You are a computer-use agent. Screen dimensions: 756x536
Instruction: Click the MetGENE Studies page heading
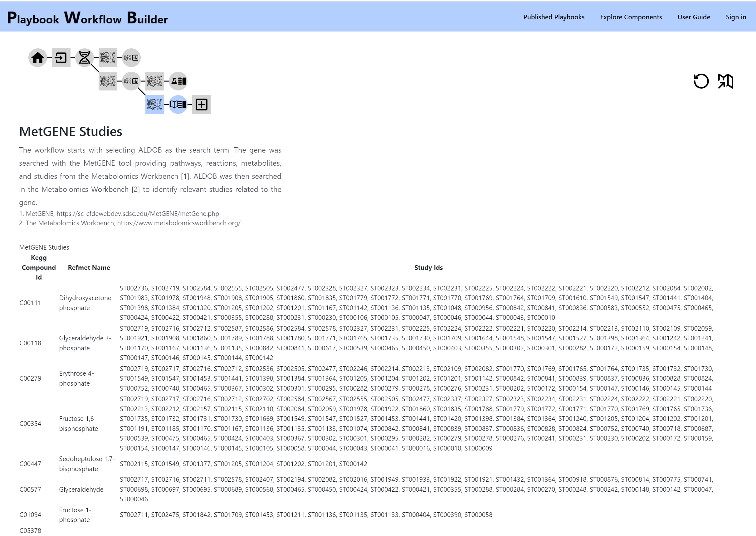(x=71, y=131)
